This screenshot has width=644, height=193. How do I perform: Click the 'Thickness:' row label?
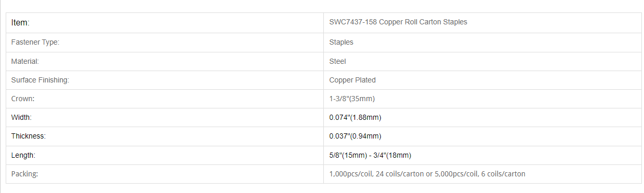point(29,136)
